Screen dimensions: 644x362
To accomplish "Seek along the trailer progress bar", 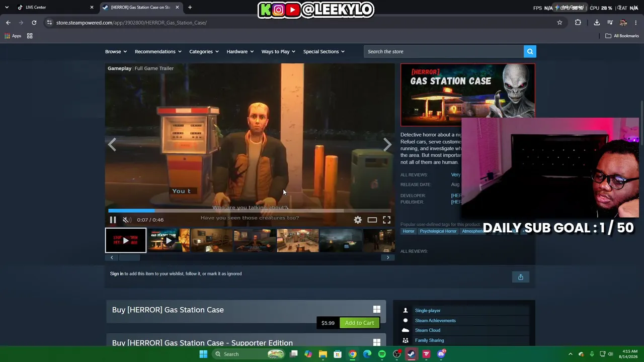I will 250,211.
